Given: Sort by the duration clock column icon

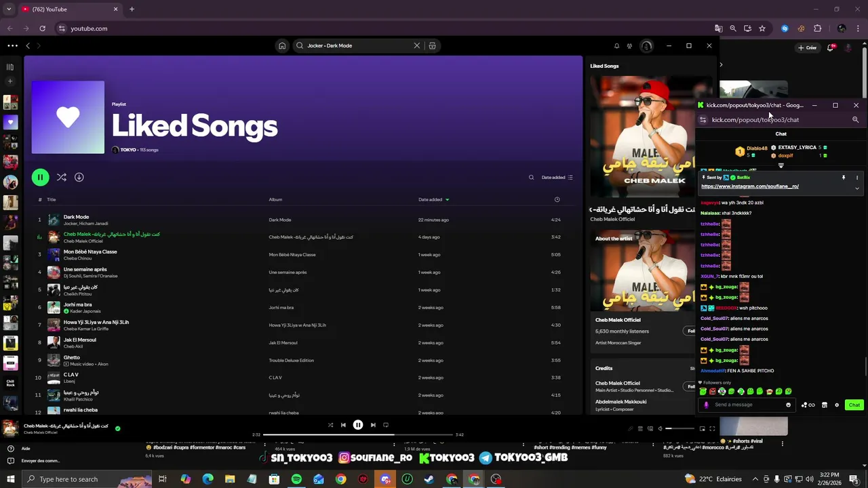Looking at the screenshot, I should coord(557,199).
